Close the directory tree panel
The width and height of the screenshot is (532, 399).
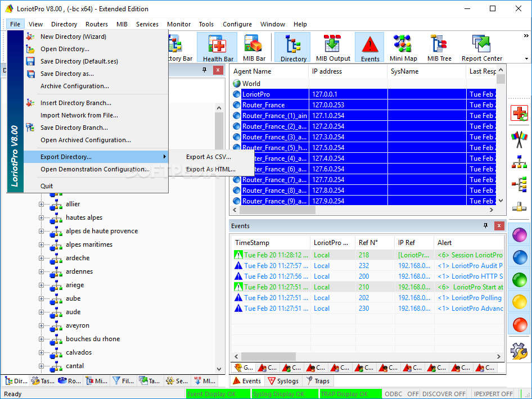pyautogui.click(x=218, y=70)
